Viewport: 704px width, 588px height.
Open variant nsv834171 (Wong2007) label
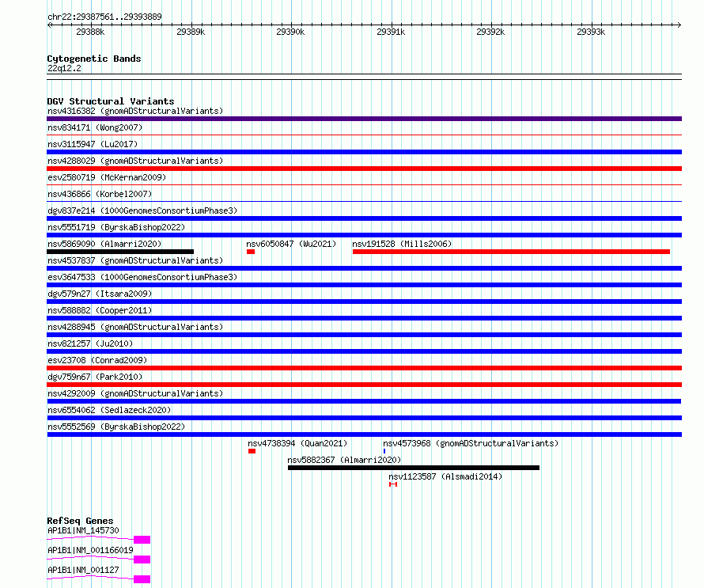[x=95, y=127]
